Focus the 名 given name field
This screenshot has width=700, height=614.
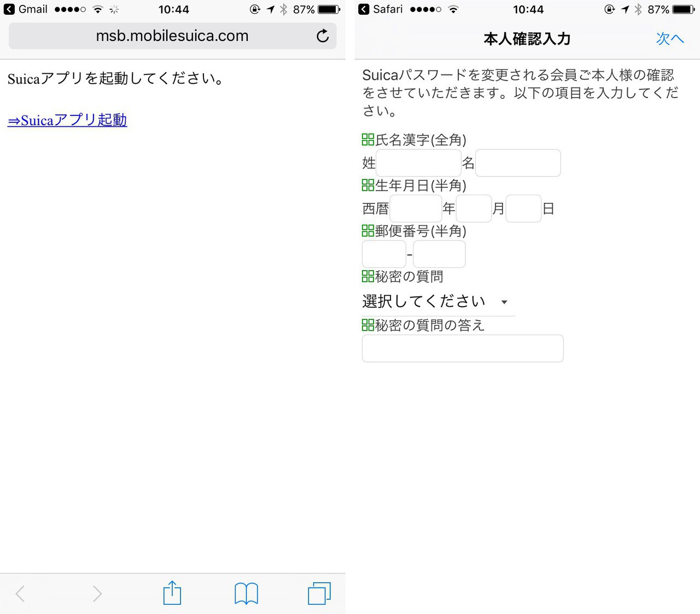518,163
